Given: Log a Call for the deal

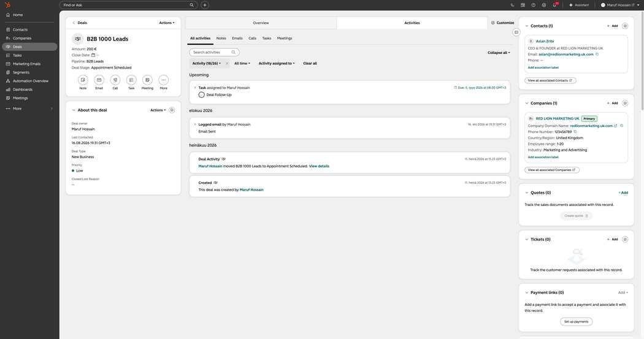Looking at the screenshot, I should click(x=115, y=80).
